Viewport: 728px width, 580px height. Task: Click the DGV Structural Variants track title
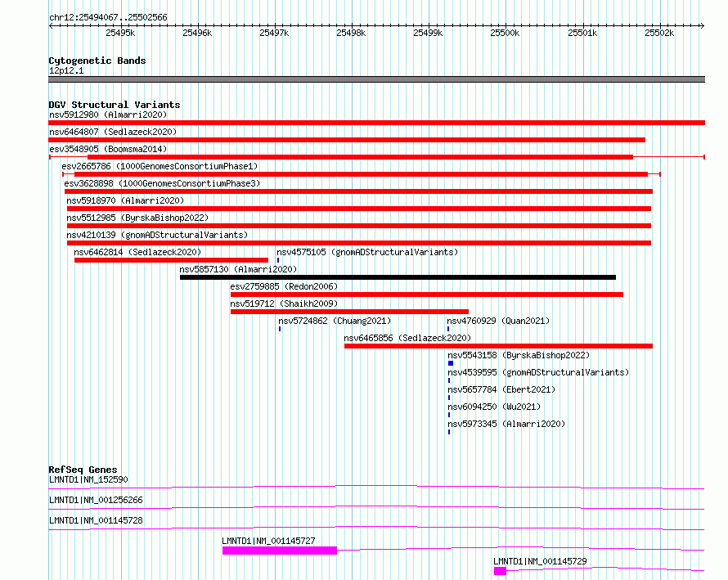pos(115,105)
